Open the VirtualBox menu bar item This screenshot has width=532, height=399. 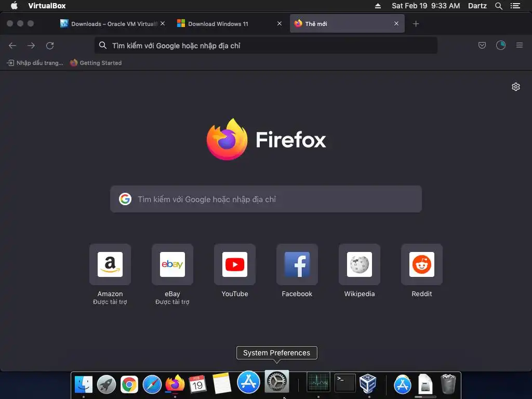47,6
